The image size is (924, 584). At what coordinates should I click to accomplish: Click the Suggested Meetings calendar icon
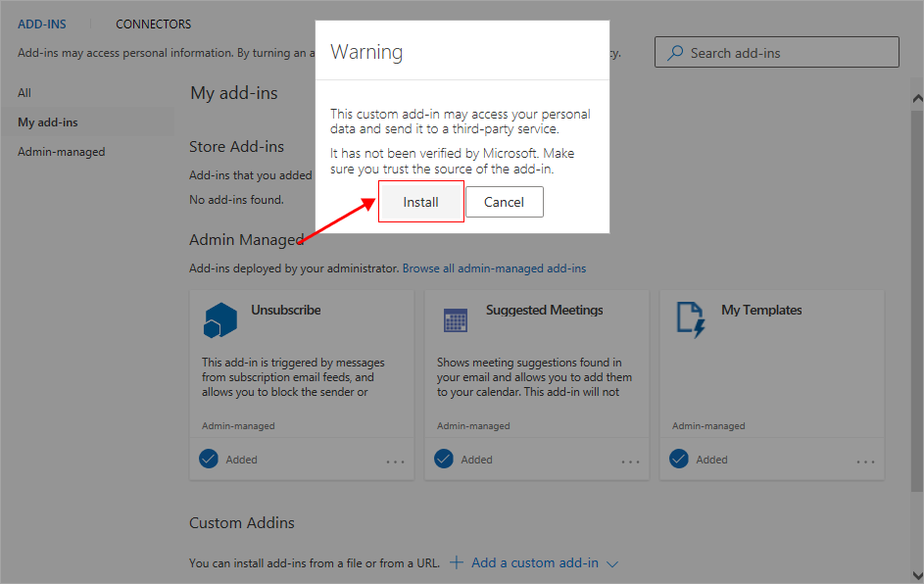(456, 319)
